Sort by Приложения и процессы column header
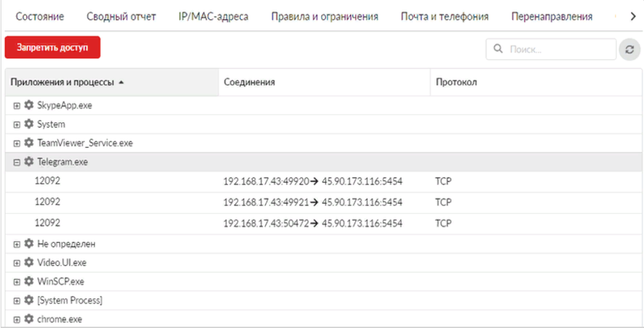 click(63, 82)
